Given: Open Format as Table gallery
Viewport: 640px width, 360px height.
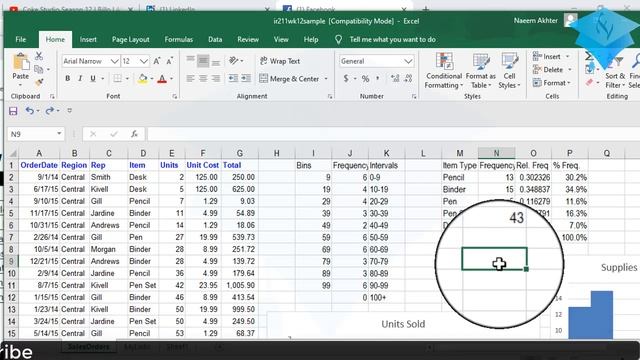Looking at the screenshot, I should 480,71.
